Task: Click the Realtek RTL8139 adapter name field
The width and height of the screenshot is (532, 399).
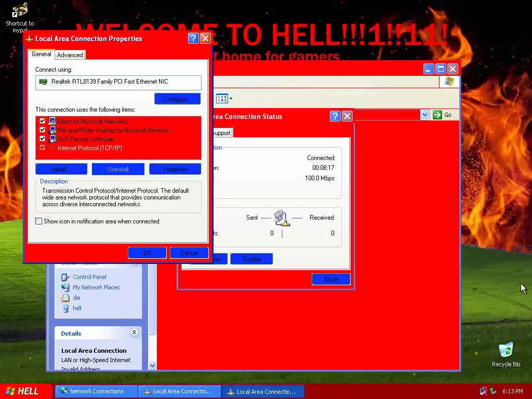Action: coord(118,83)
